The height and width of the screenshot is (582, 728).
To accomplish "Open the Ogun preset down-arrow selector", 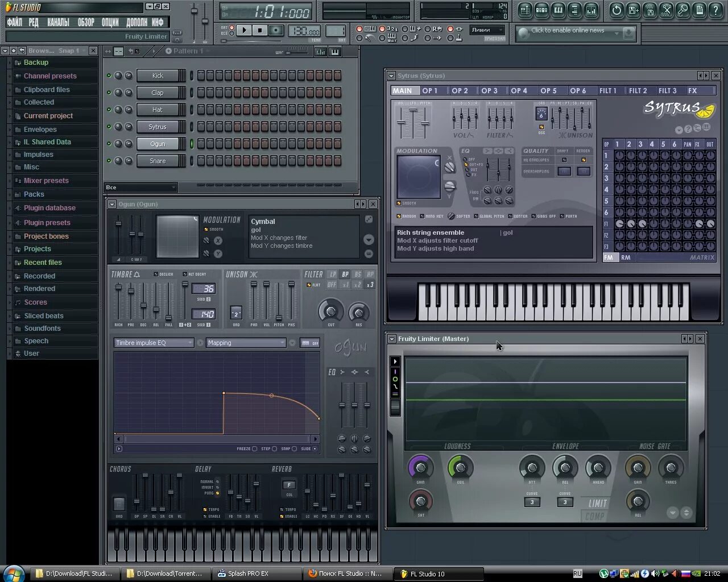I will 369,239.
